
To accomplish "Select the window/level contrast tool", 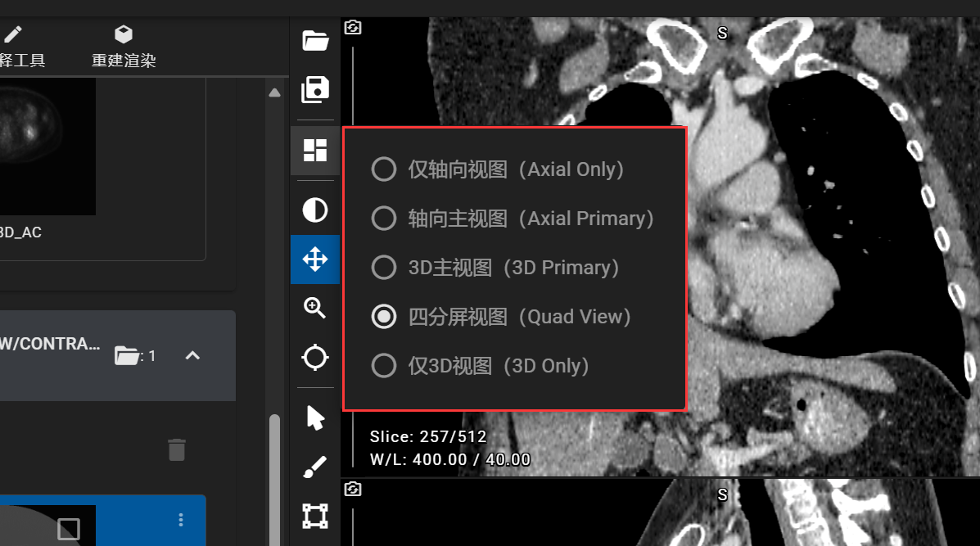I will tap(315, 210).
